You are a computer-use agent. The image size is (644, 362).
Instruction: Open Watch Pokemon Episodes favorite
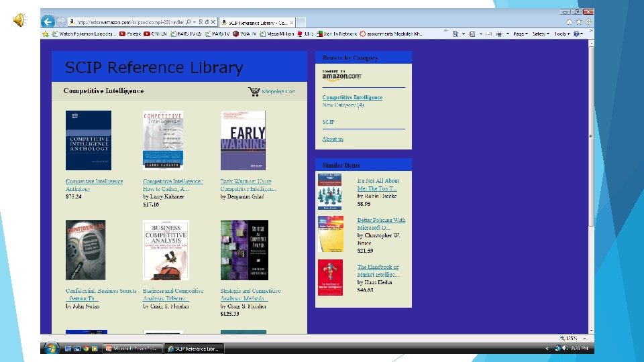point(84,34)
